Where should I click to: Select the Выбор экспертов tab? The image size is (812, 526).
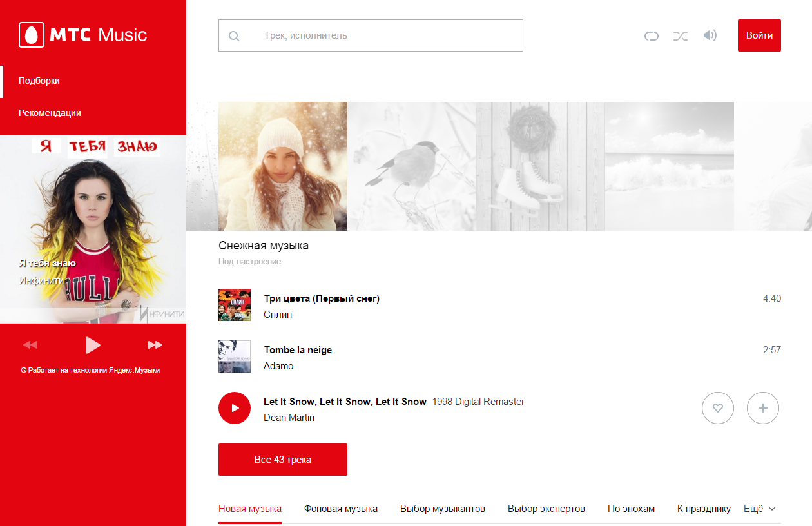tap(546, 509)
